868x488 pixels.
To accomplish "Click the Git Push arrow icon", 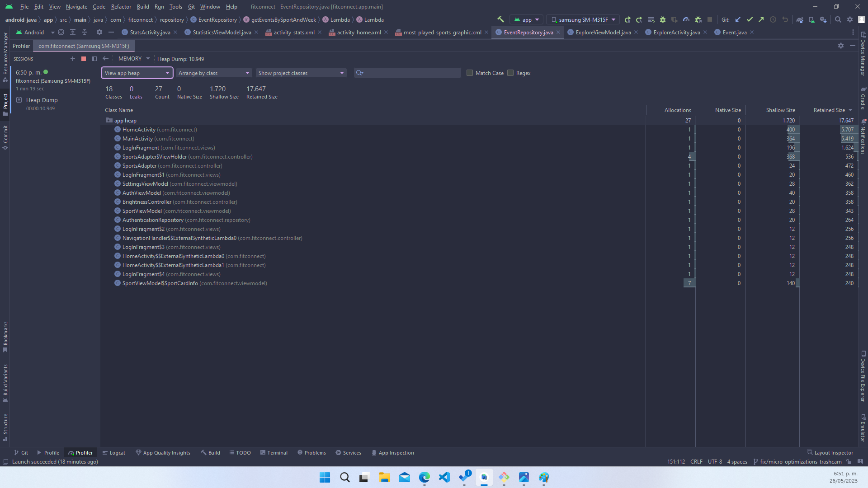I will (761, 19).
